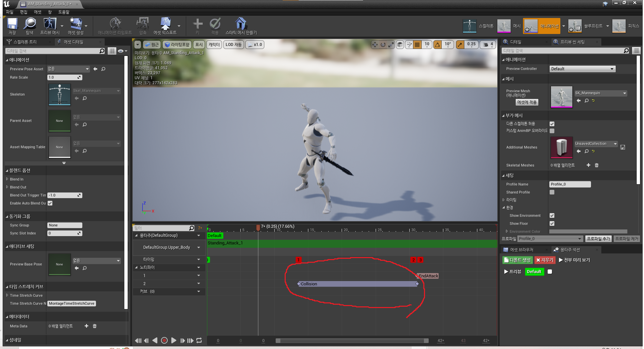Toggle loop playback icon

tap(199, 340)
